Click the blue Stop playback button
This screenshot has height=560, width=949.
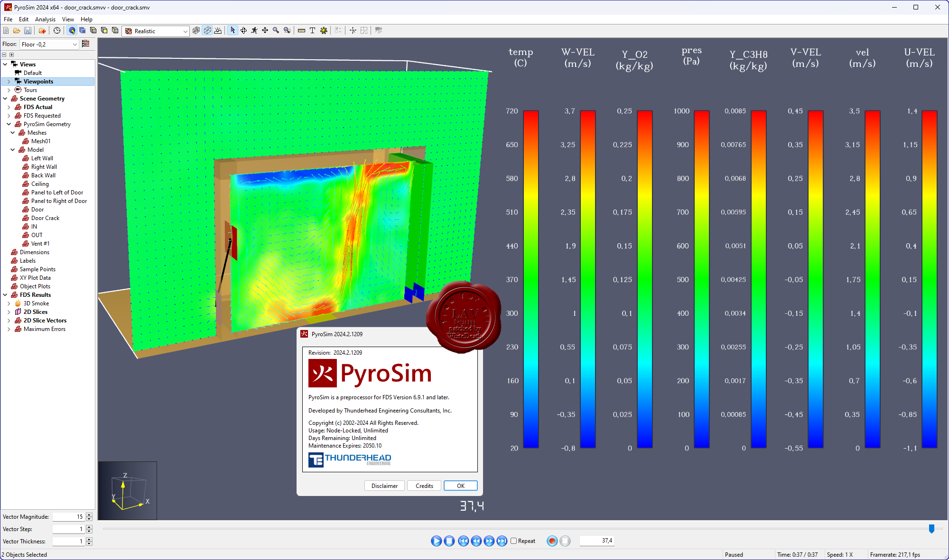pos(449,541)
